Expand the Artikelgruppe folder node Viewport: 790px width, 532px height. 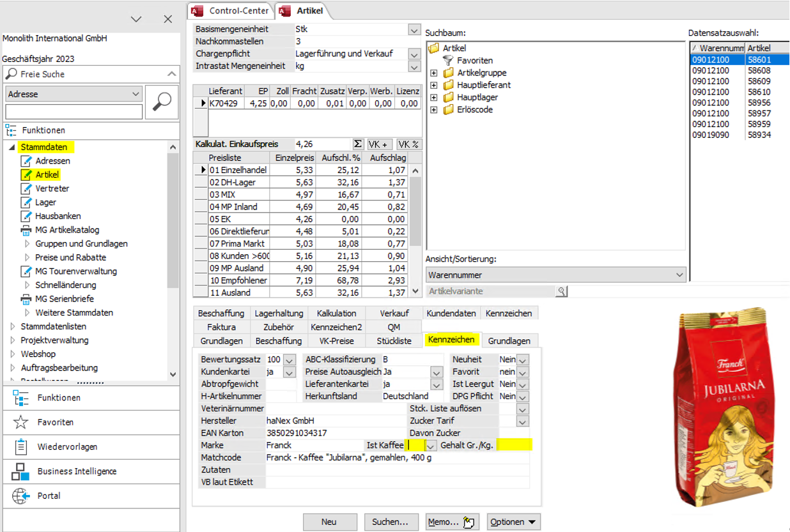(x=434, y=73)
